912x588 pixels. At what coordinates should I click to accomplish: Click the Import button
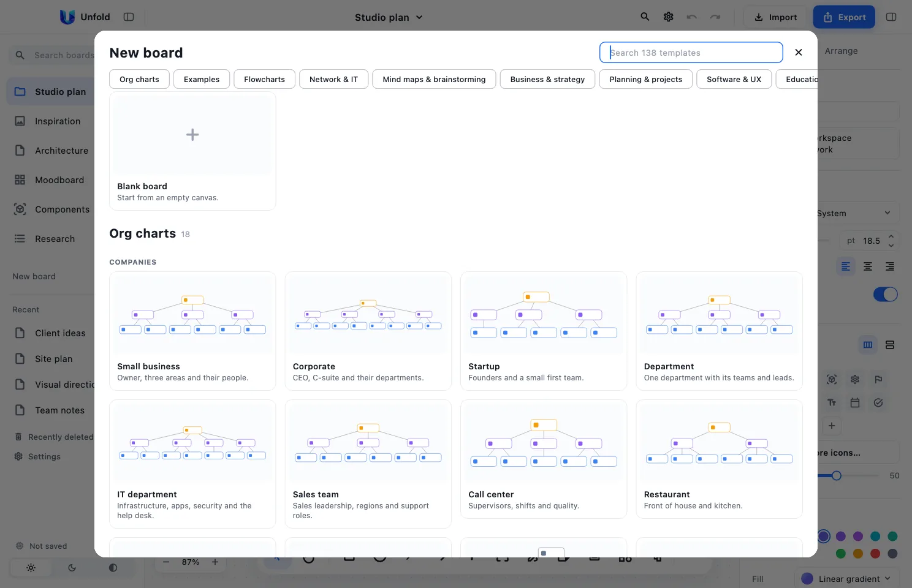point(776,17)
